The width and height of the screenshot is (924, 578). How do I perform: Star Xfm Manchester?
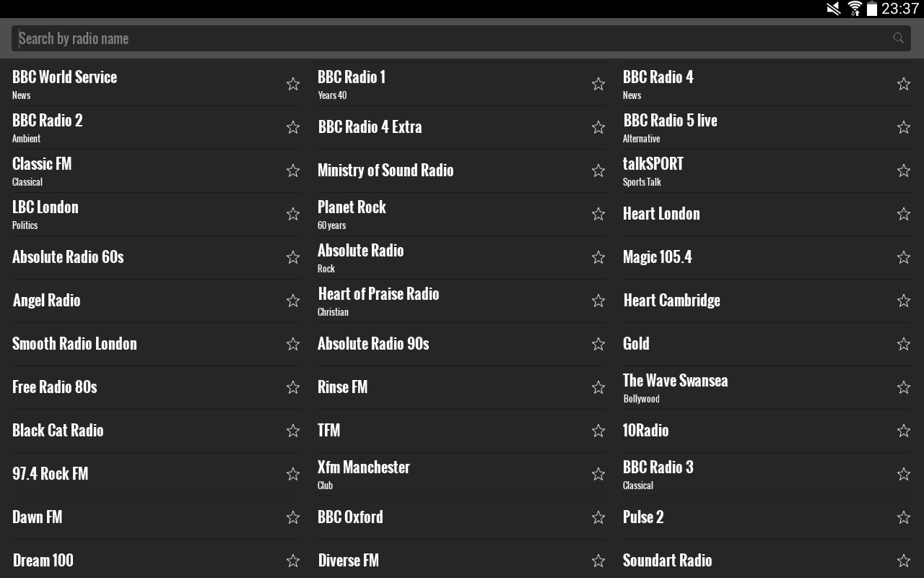tap(598, 474)
